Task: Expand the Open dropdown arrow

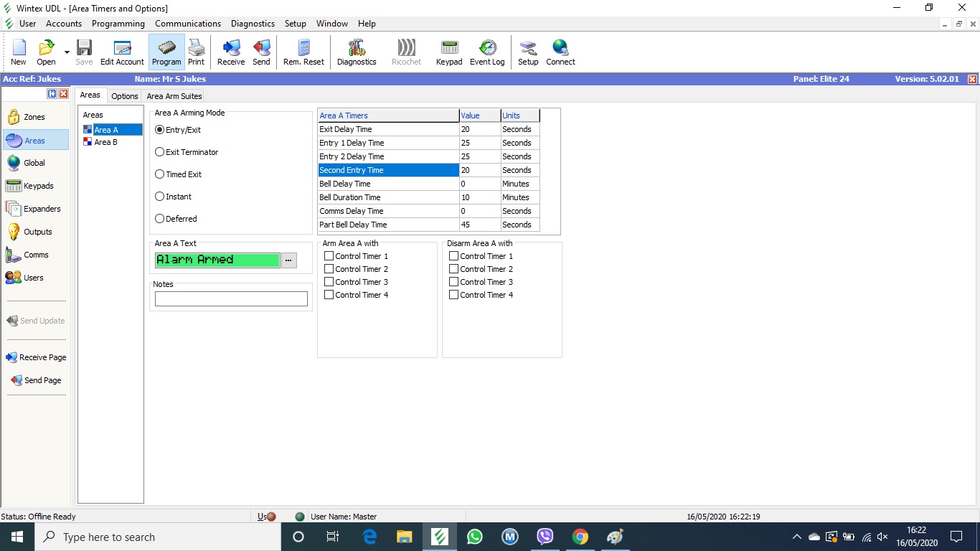Action: click(x=67, y=52)
